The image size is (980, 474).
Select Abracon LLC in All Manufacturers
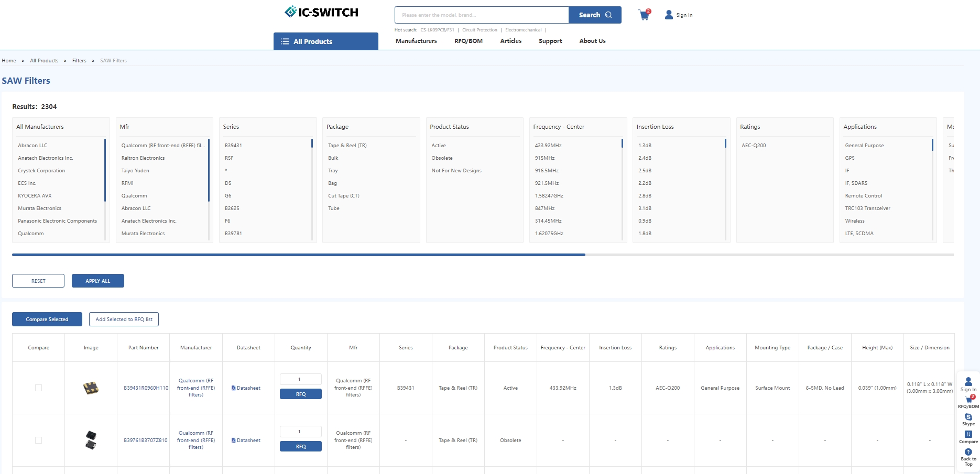point(32,146)
